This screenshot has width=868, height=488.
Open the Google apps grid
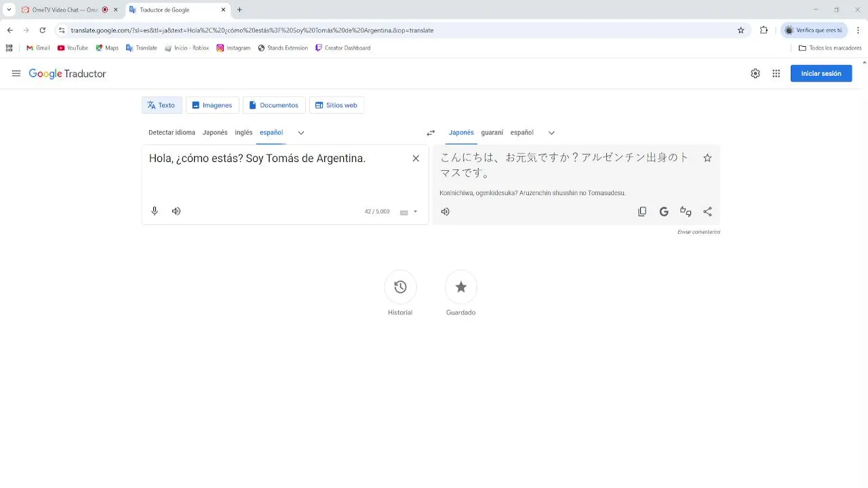point(776,74)
